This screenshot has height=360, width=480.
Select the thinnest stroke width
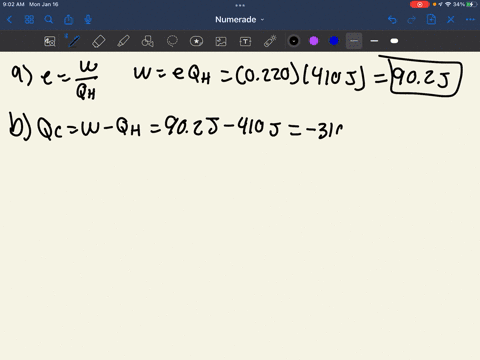pos(354,41)
